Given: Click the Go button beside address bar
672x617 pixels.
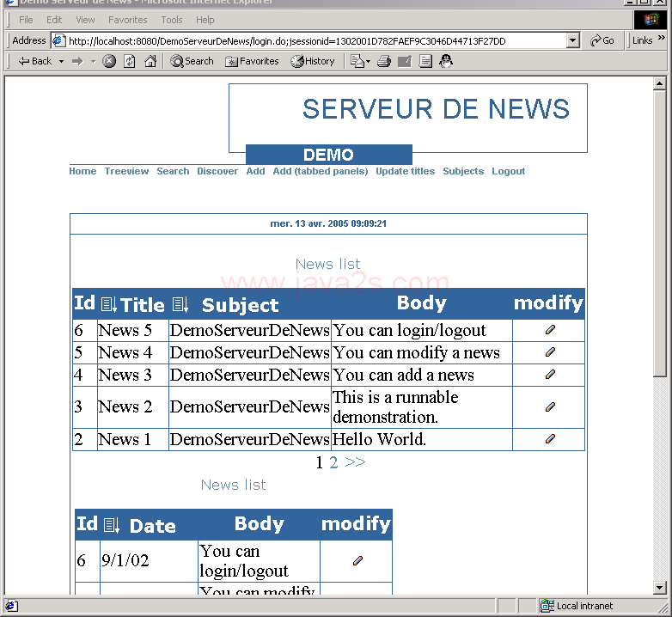Looking at the screenshot, I should tap(602, 40).
